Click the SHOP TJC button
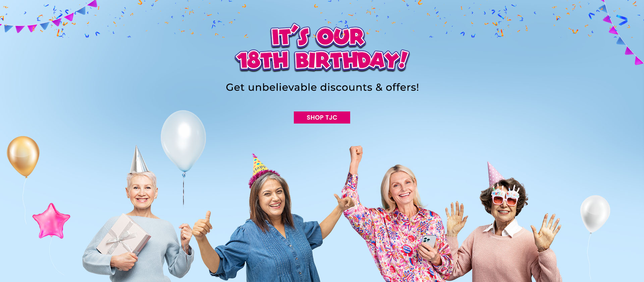Viewport: 644px width, 282px height. coord(322,117)
